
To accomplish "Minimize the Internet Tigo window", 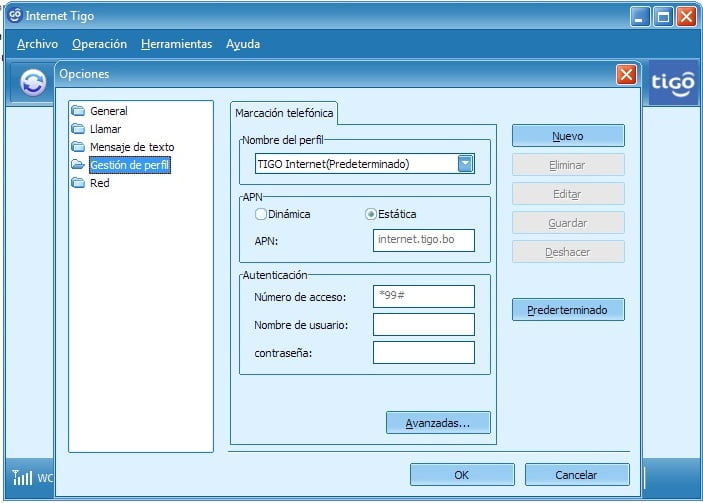I will [x=640, y=17].
